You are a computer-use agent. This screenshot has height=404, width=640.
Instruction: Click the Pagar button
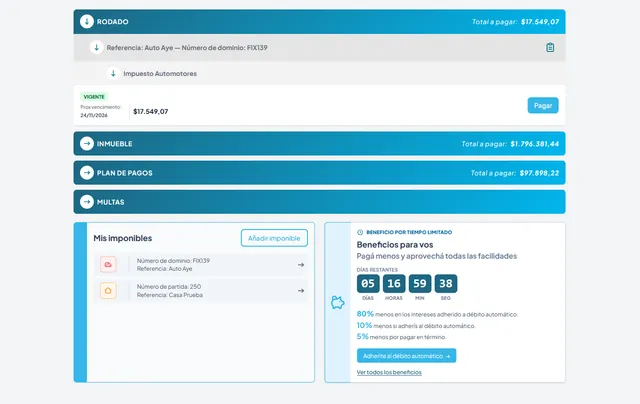(543, 105)
